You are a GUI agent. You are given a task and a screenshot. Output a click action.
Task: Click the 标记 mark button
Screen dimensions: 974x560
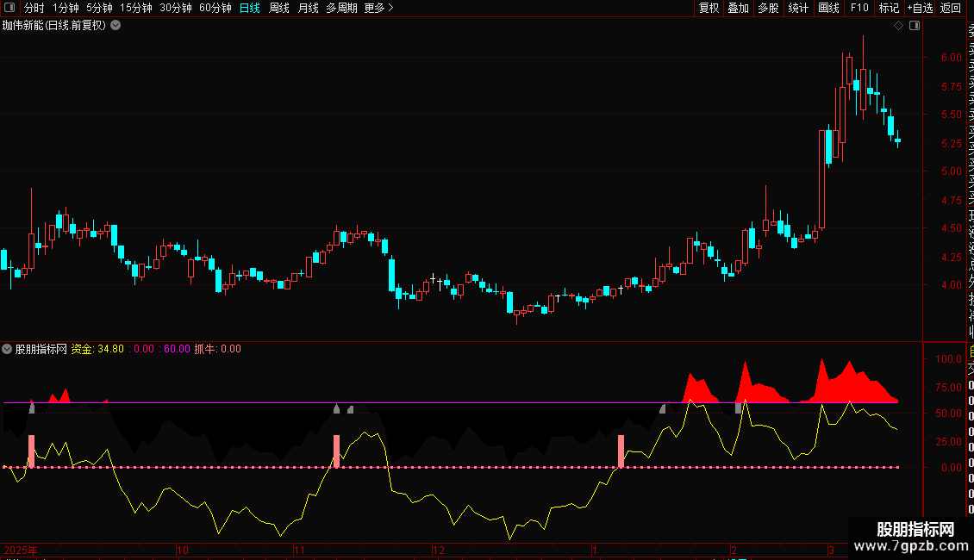(x=889, y=8)
